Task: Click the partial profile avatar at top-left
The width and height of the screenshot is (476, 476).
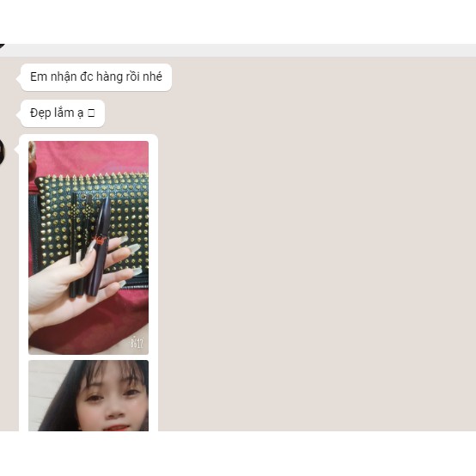Action: pyautogui.click(x=2, y=46)
